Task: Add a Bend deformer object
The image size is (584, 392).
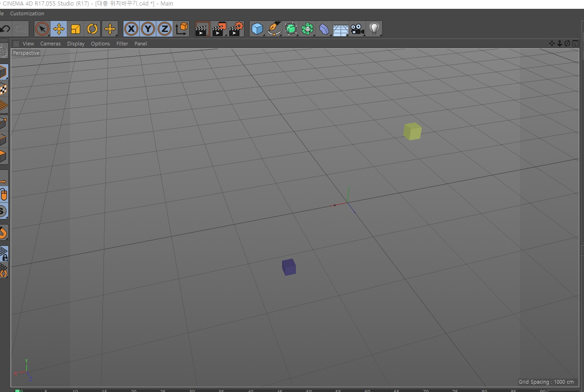Action: [324, 29]
